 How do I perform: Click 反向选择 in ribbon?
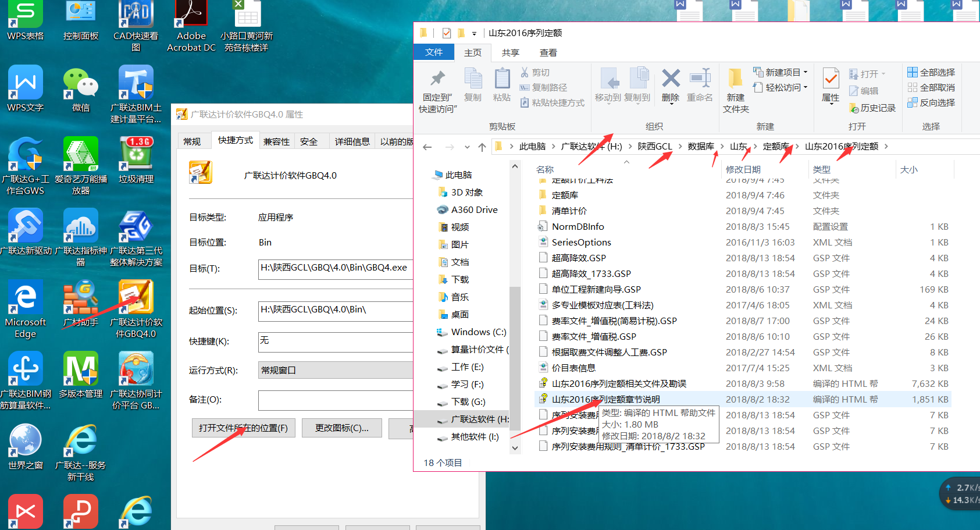931,102
